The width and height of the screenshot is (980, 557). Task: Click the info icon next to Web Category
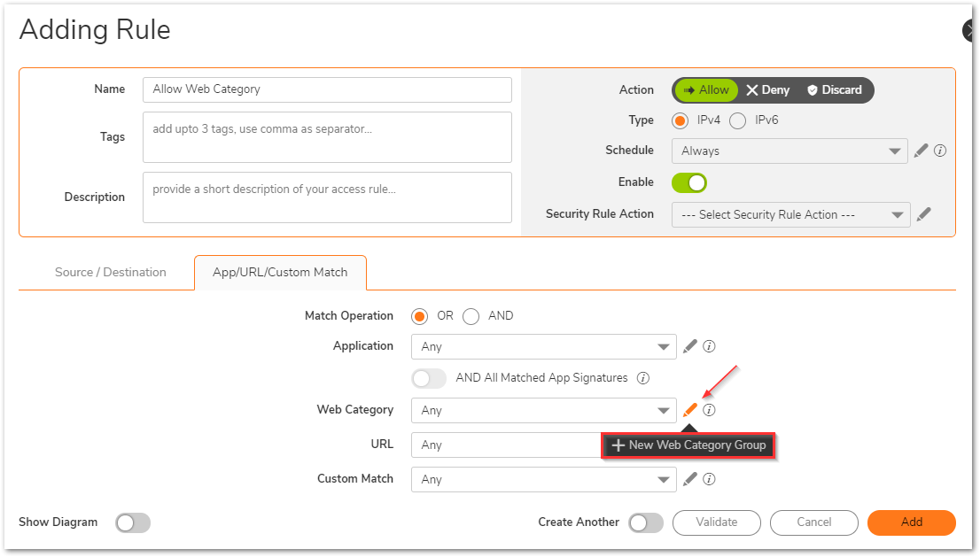coord(709,410)
